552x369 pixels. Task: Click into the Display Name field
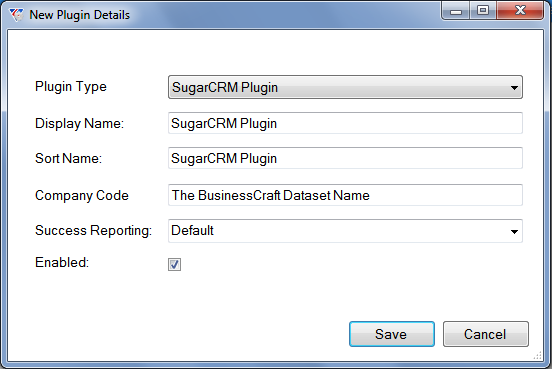point(345,123)
